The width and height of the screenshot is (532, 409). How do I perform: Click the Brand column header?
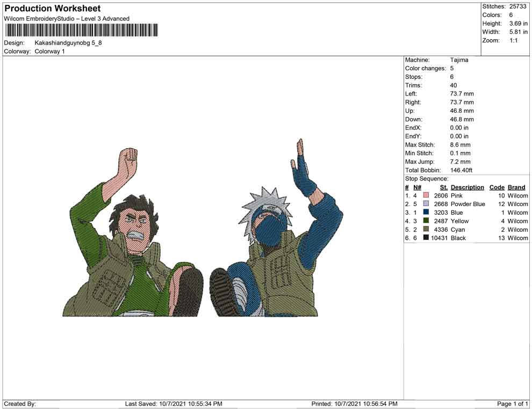coord(516,187)
